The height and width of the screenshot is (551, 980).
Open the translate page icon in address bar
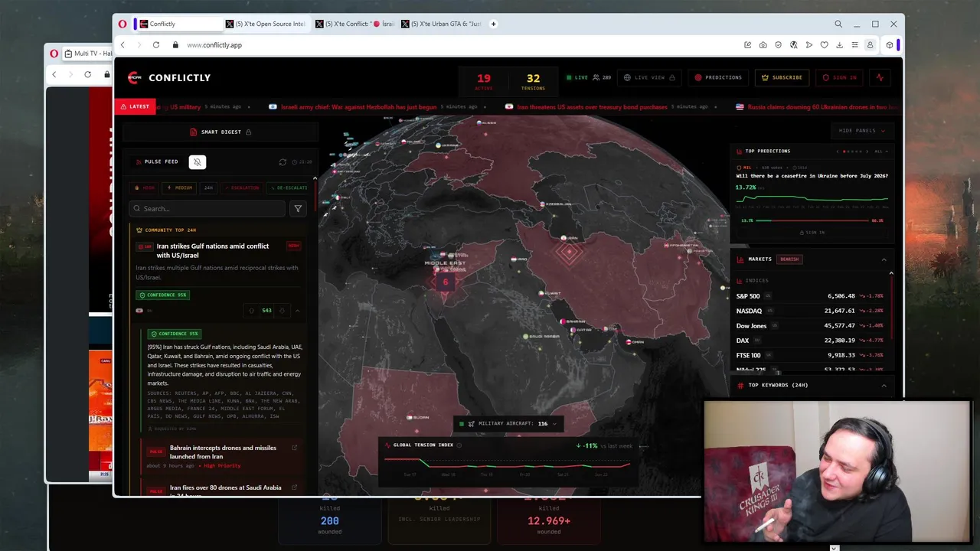click(793, 45)
